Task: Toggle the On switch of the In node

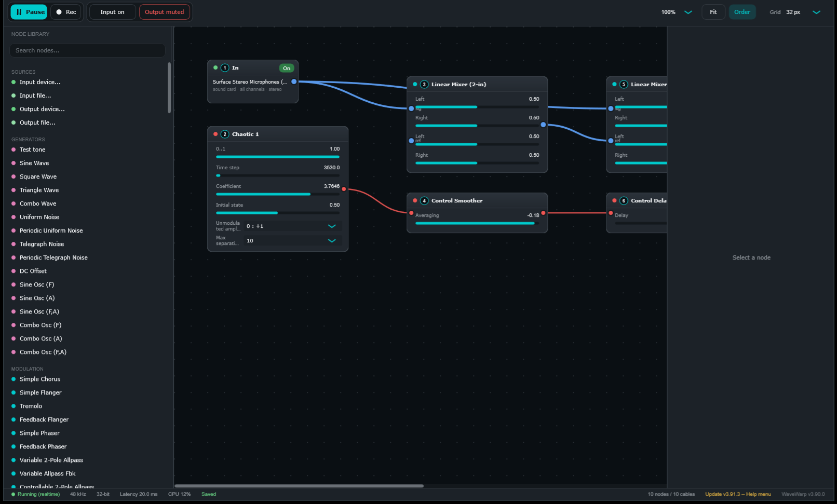Action: [287, 68]
